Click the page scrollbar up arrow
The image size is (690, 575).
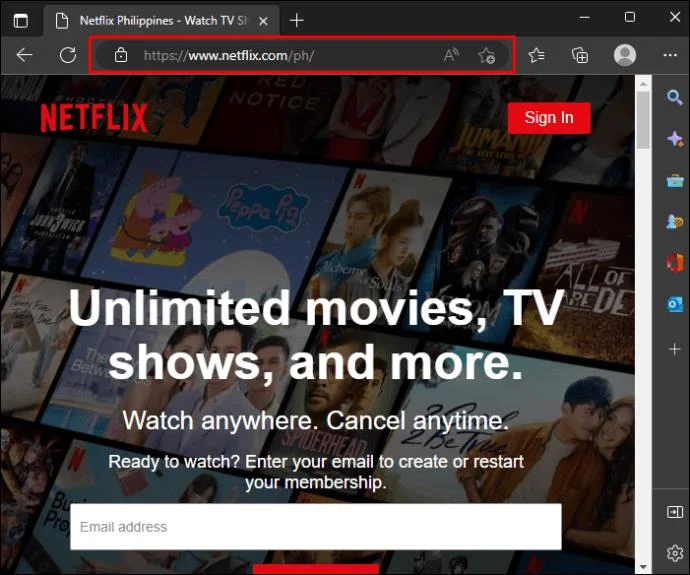[643, 84]
